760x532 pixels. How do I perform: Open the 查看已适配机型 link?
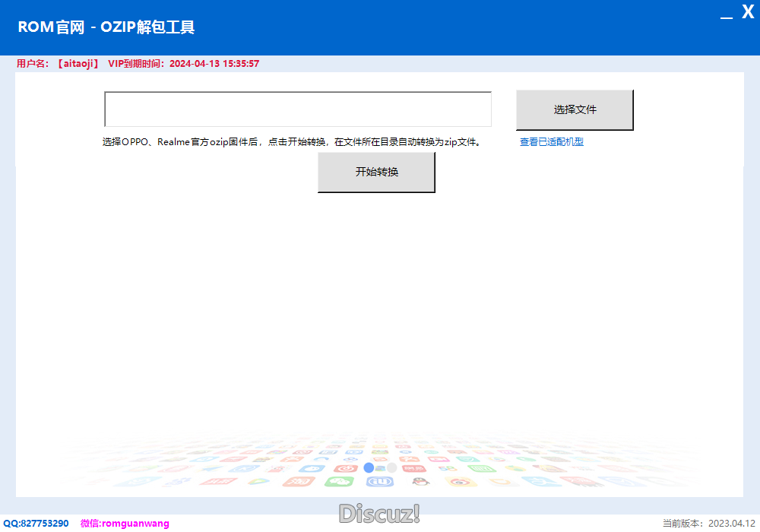click(552, 142)
